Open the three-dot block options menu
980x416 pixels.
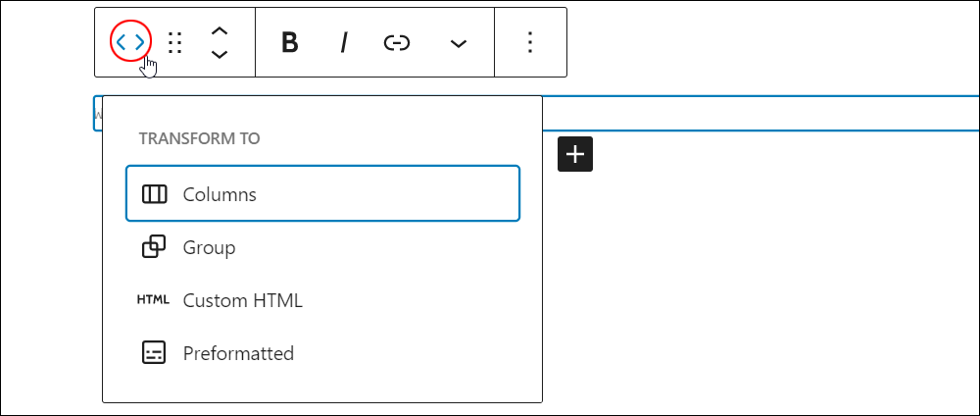(x=530, y=42)
